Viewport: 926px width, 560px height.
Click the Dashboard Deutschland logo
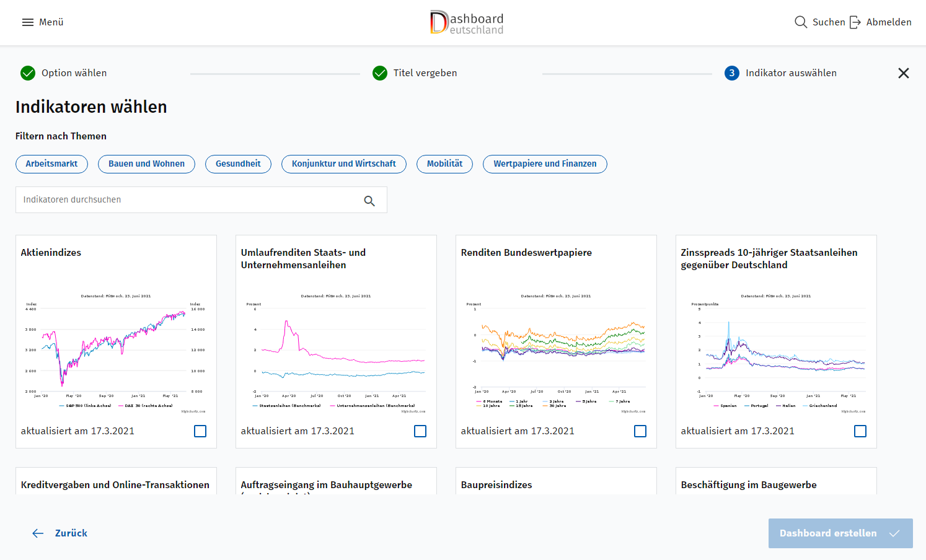coord(467,22)
